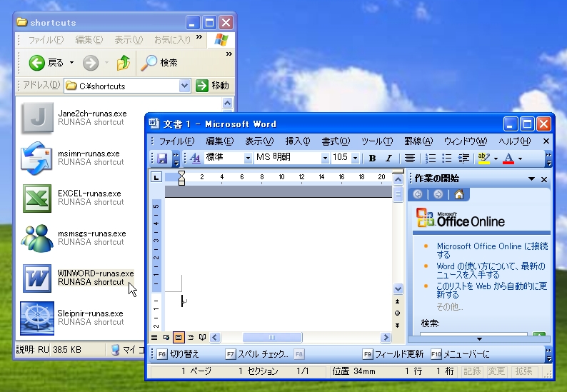Click the その他... link in task pane
The height and width of the screenshot is (392, 567).
point(449,307)
